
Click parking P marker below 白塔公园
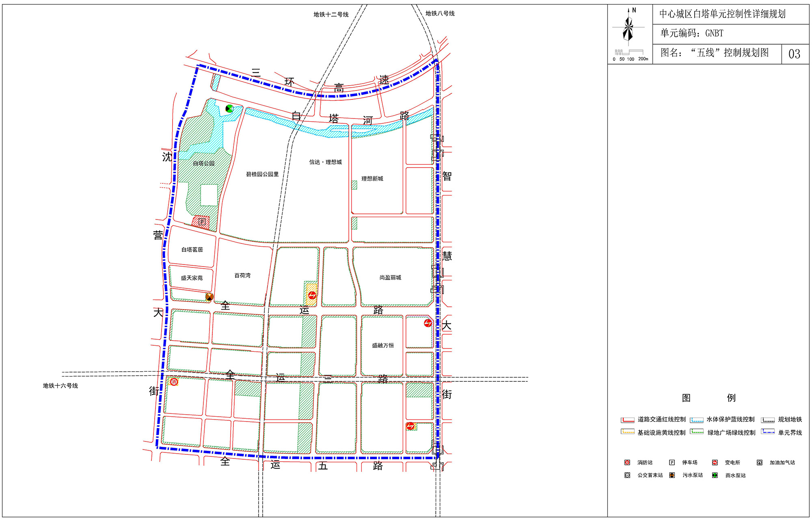click(202, 222)
